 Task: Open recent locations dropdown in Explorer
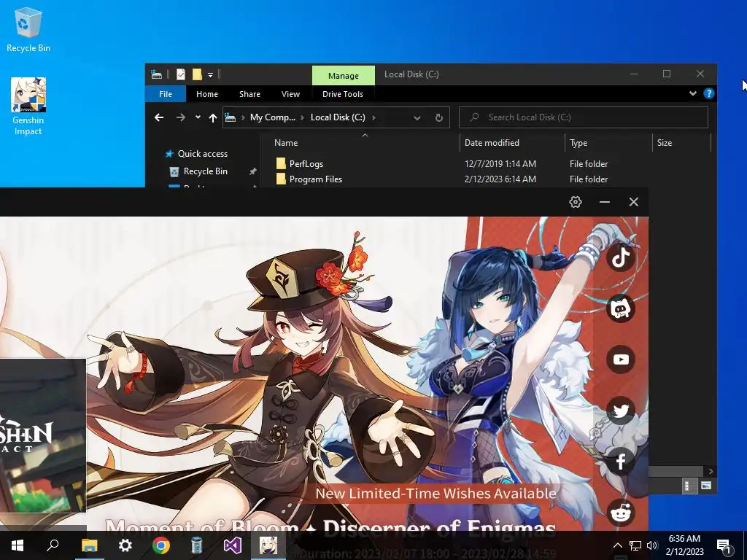coord(198,117)
